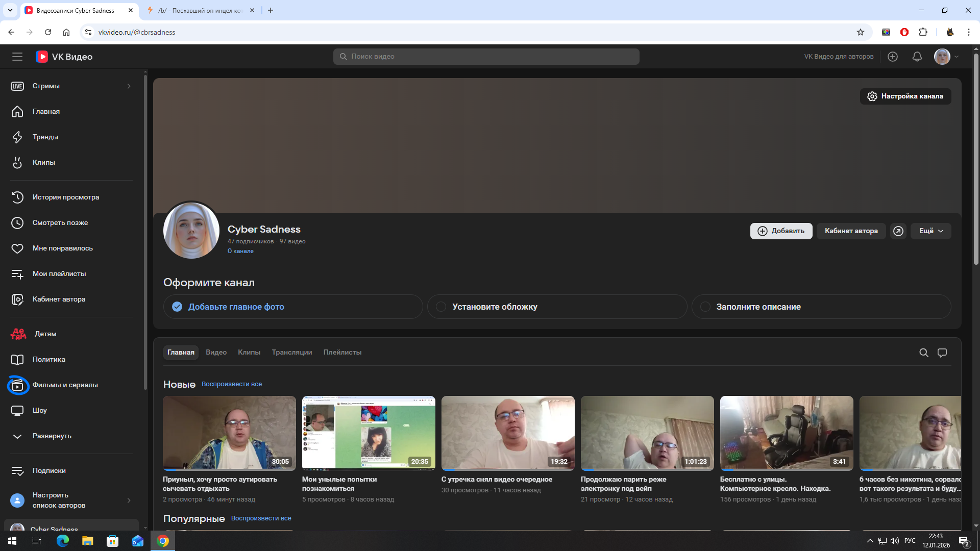Click the channel search magnifier icon
The image size is (980, 551).
923,353
